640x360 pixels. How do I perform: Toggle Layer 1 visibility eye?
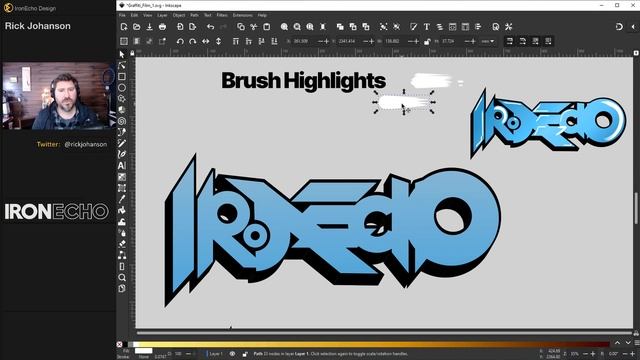point(232,354)
